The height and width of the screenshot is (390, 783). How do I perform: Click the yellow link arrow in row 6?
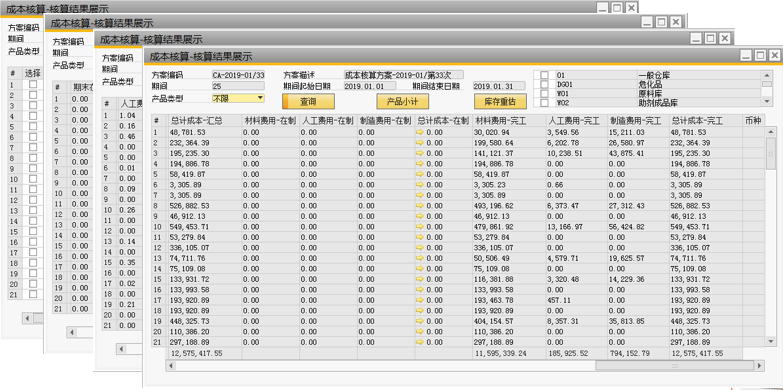[419, 185]
